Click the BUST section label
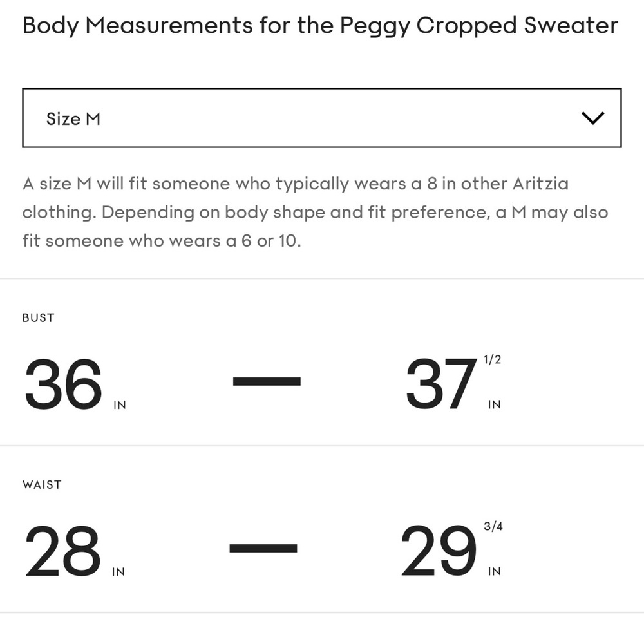Viewport: 644px width, 644px height. coord(38,318)
